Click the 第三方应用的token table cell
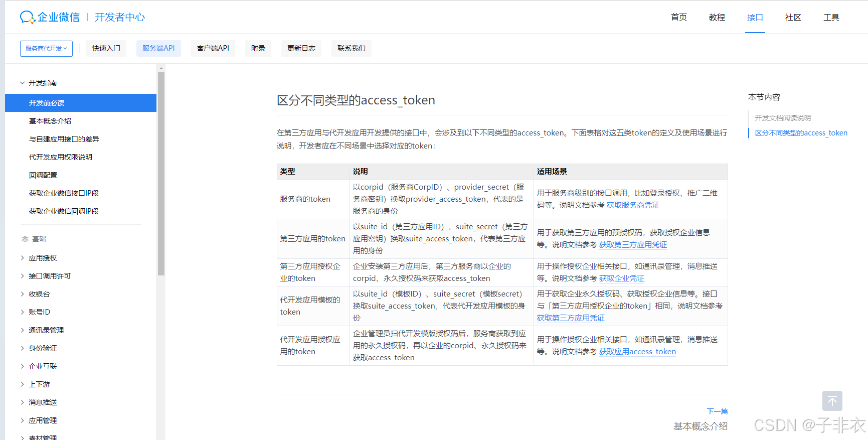The width and height of the screenshot is (868, 440). (x=313, y=239)
